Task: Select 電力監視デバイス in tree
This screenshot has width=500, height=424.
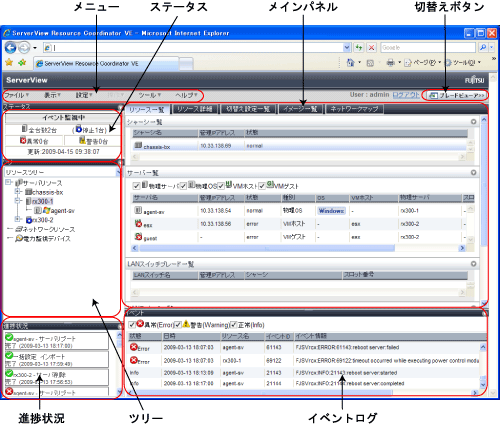Action: (x=47, y=239)
